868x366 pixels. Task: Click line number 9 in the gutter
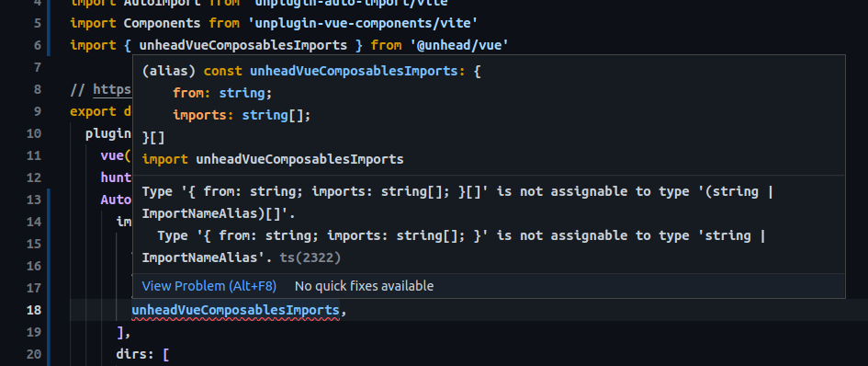[x=38, y=111]
